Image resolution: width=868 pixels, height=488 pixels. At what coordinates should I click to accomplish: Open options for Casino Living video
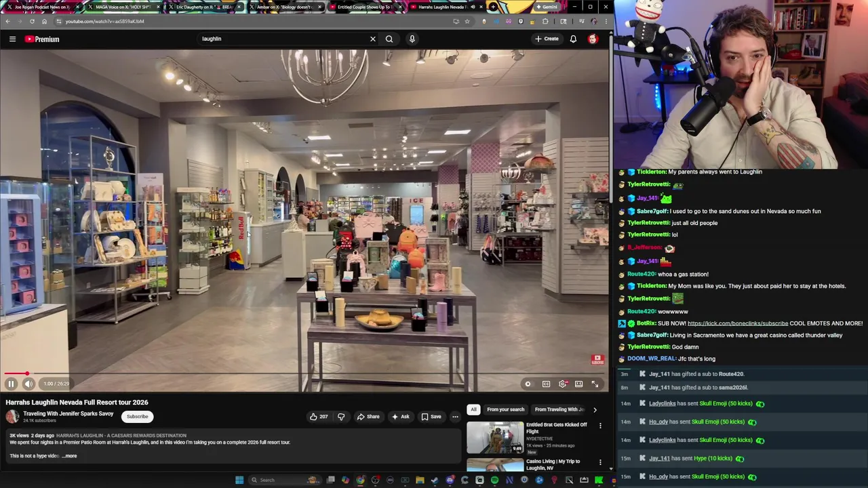pyautogui.click(x=600, y=462)
